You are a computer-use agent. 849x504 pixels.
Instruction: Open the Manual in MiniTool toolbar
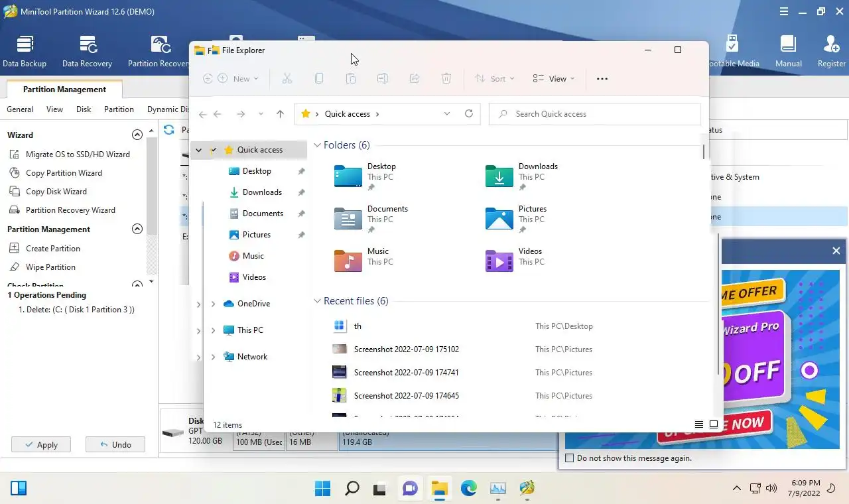click(789, 52)
